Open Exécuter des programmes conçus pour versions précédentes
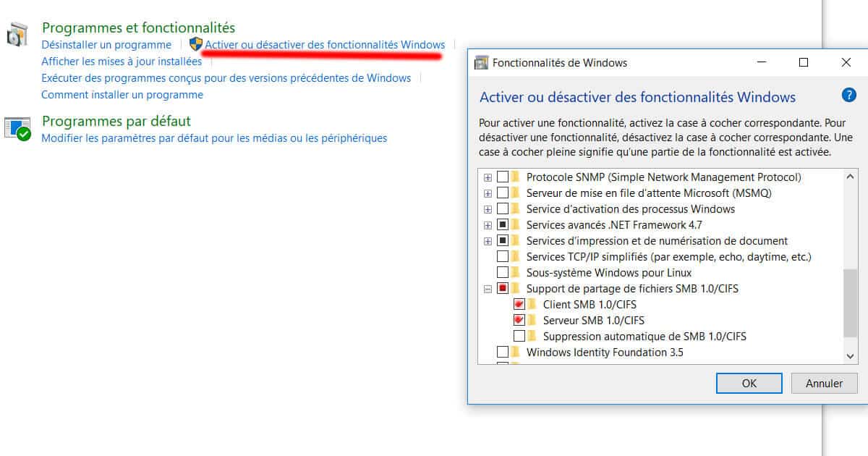Image resolution: width=868 pixels, height=456 pixels. [x=226, y=77]
